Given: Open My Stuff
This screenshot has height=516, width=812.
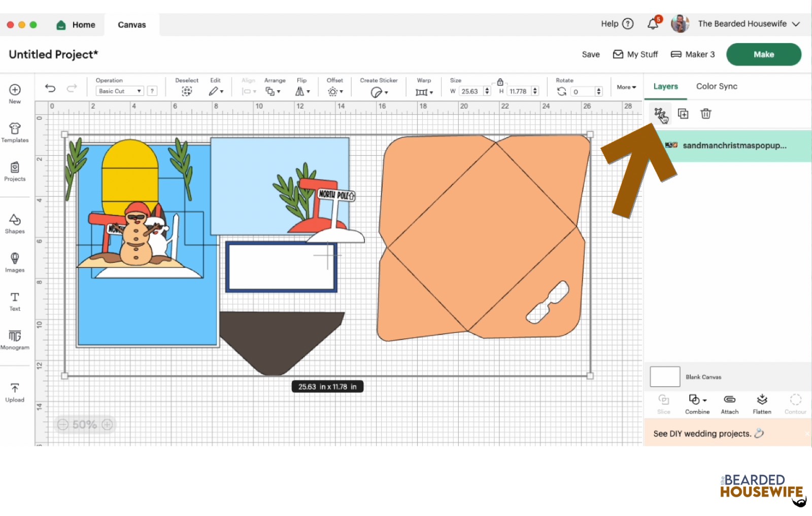Looking at the screenshot, I should pyautogui.click(x=635, y=54).
